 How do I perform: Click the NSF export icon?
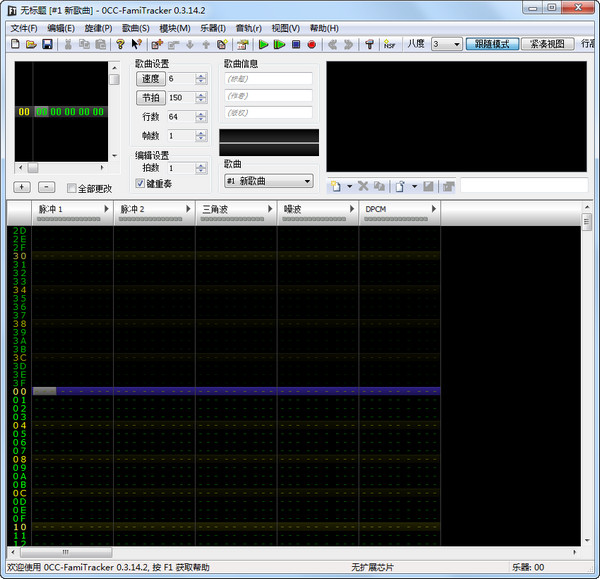388,45
